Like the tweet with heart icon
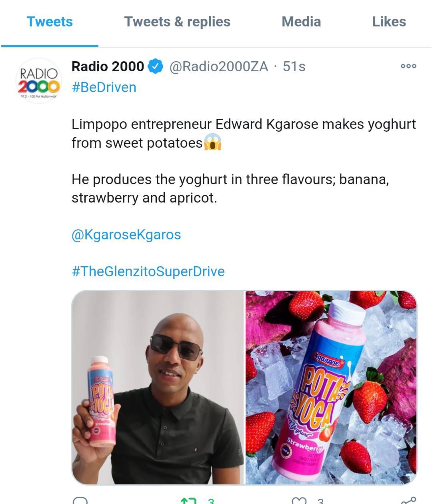 coord(299,500)
